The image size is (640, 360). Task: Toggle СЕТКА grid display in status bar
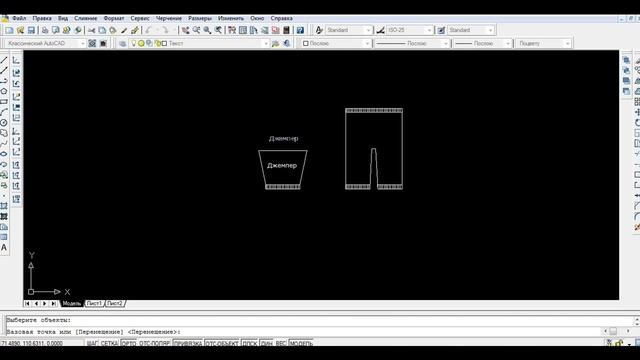[109, 343]
